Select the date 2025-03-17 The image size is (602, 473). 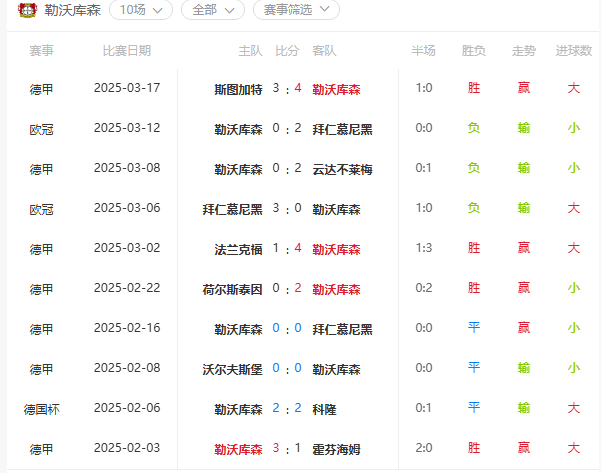click(x=127, y=88)
